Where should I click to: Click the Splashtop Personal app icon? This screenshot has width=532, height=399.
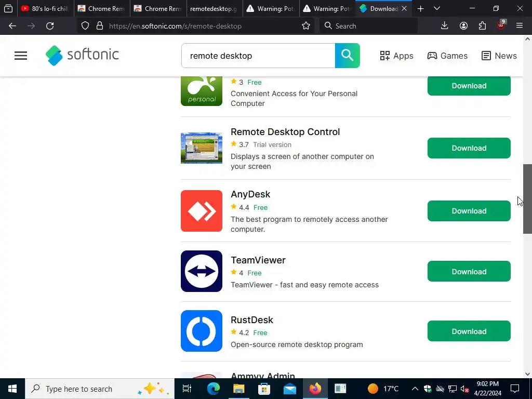coord(202,91)
